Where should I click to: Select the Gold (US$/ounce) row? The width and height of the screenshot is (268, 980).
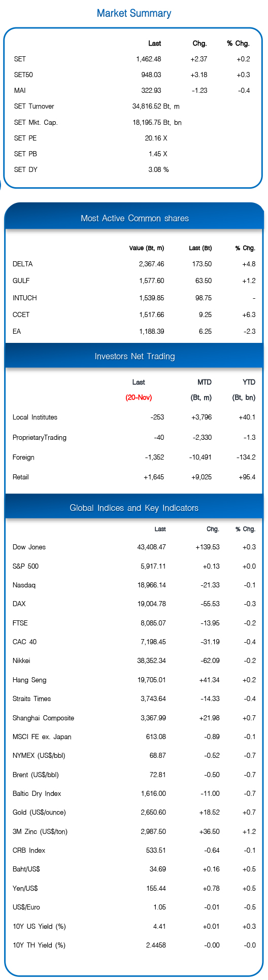point(134,812)
